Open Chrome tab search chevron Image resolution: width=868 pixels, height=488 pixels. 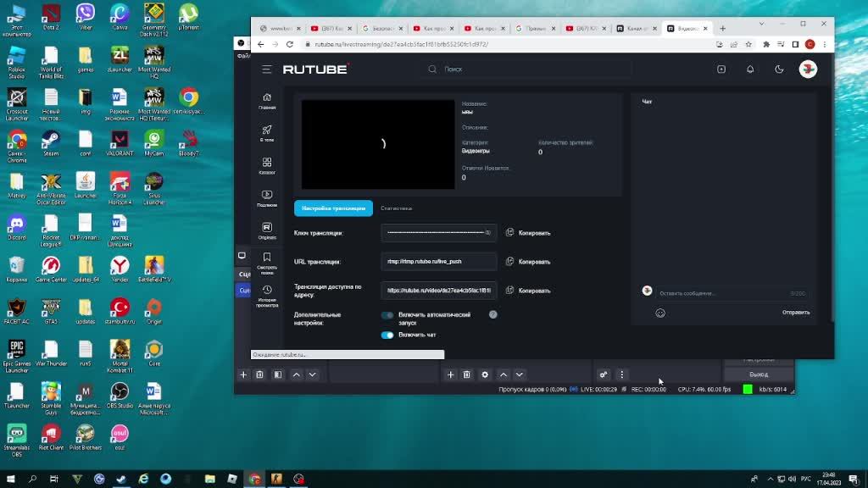coord(761,24)
